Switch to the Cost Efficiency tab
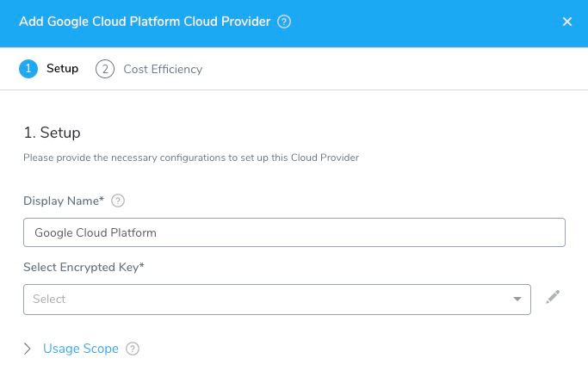 pos(163,69)
